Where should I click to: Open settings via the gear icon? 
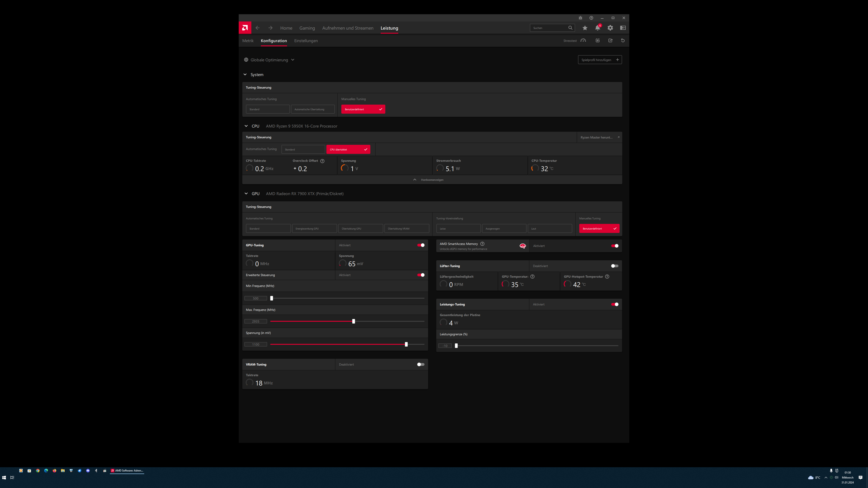click(610, 28)
